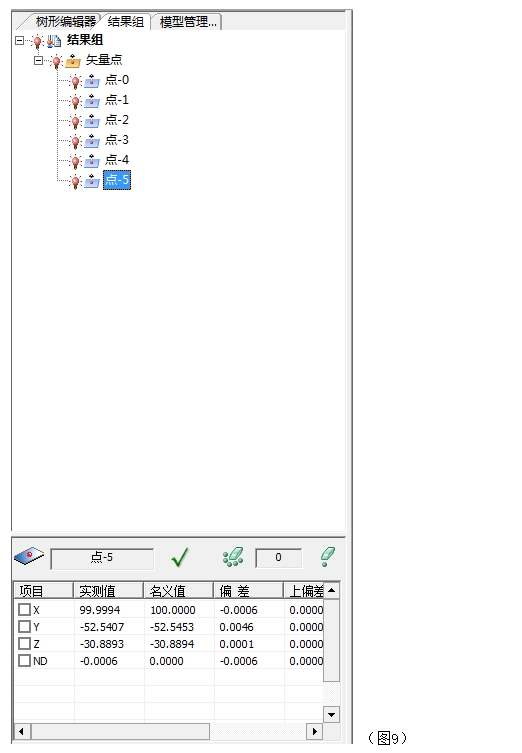Toggle visibility lightbulb for 点-3
Viewport: 522px width, 753px height.
[x=75, y=142]
